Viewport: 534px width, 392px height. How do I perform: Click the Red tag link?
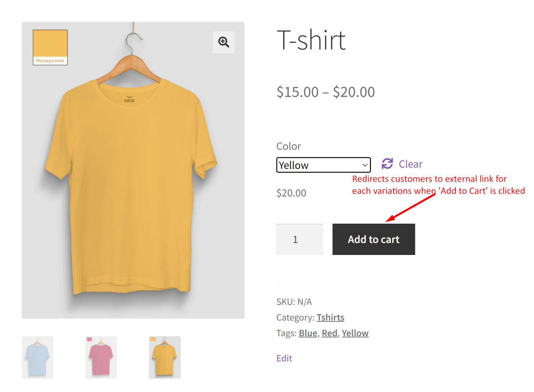tap(329, 333)
